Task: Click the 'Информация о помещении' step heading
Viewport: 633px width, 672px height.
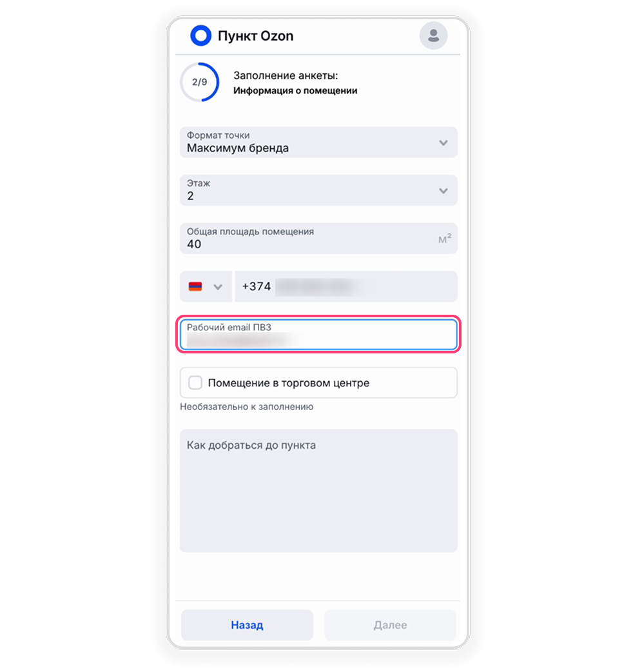Action: (295, 91)
